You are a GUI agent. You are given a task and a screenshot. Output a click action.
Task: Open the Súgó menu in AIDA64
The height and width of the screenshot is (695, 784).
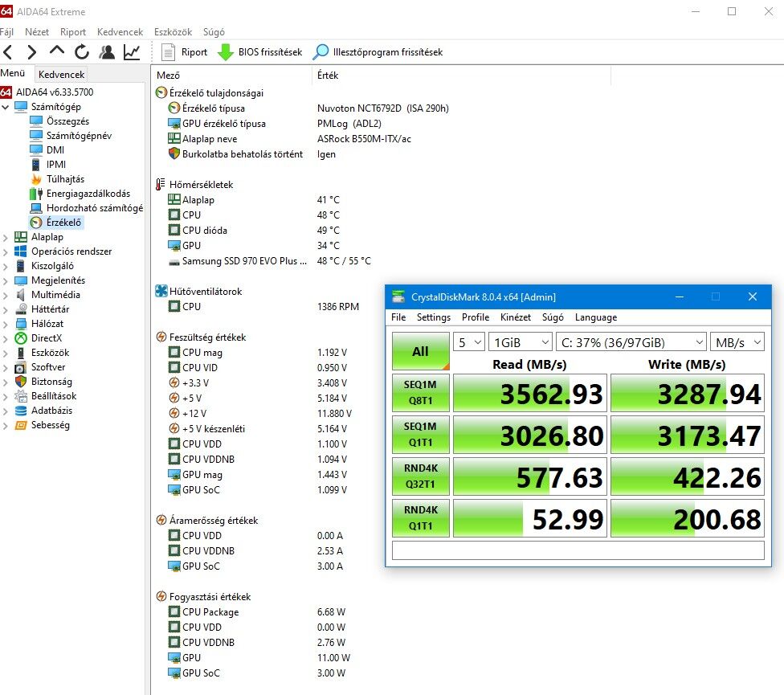tap(214, 32)
